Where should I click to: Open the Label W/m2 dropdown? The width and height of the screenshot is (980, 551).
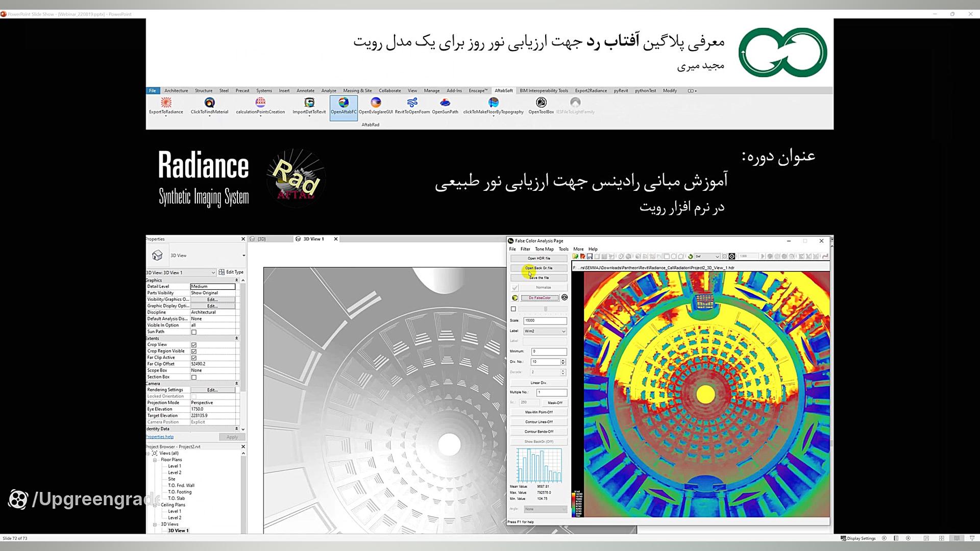pyautogui.click(x=545, y=331)
